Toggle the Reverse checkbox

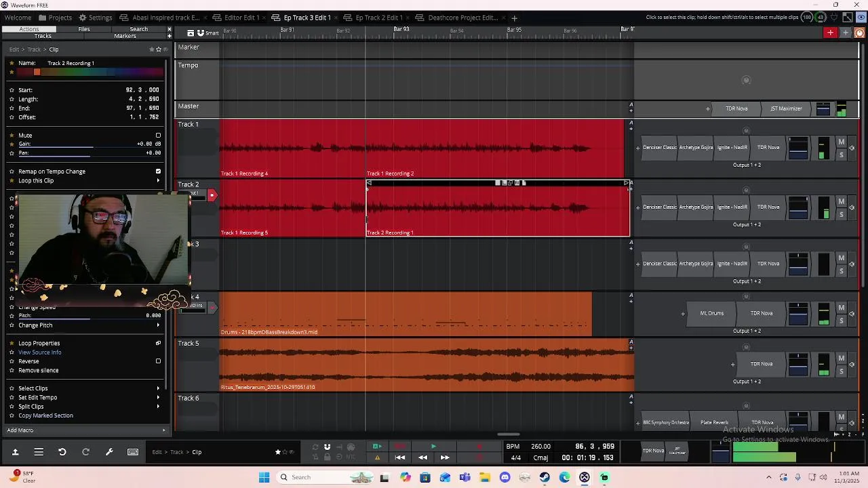click(158, 361)
